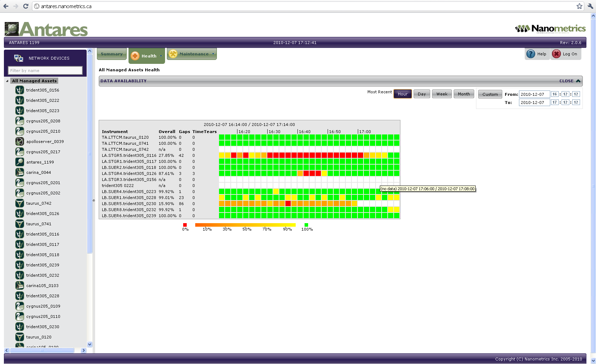Select cygnus205_0110 in the device tree
Viewport: 596px width, 364px height.
[x=43, y=316]
